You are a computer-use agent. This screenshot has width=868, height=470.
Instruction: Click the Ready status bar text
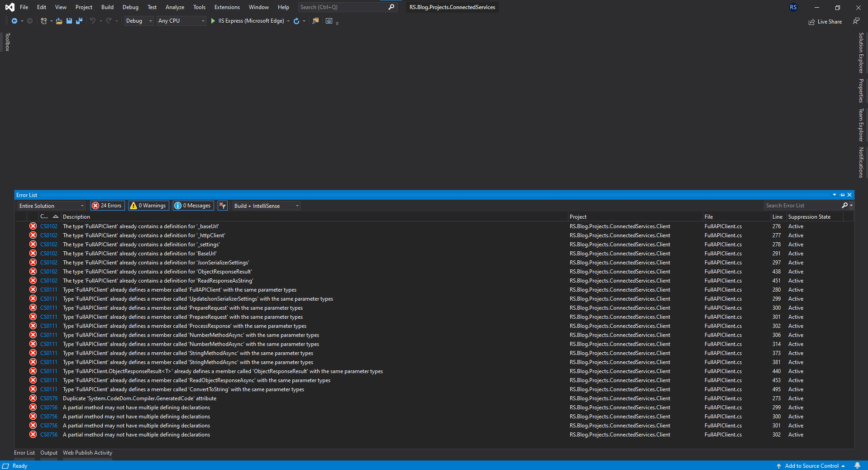click(20, 466)
